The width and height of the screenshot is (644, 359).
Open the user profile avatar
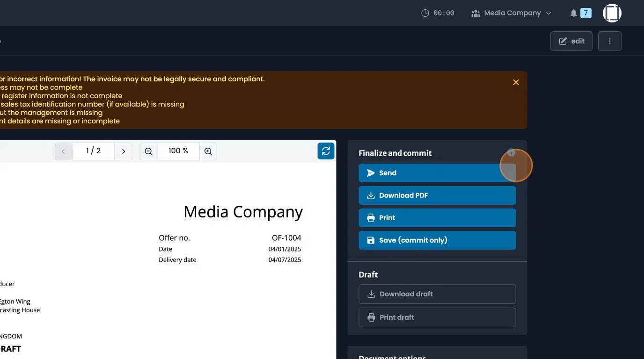pyautogui.click(x=612, y=13)
